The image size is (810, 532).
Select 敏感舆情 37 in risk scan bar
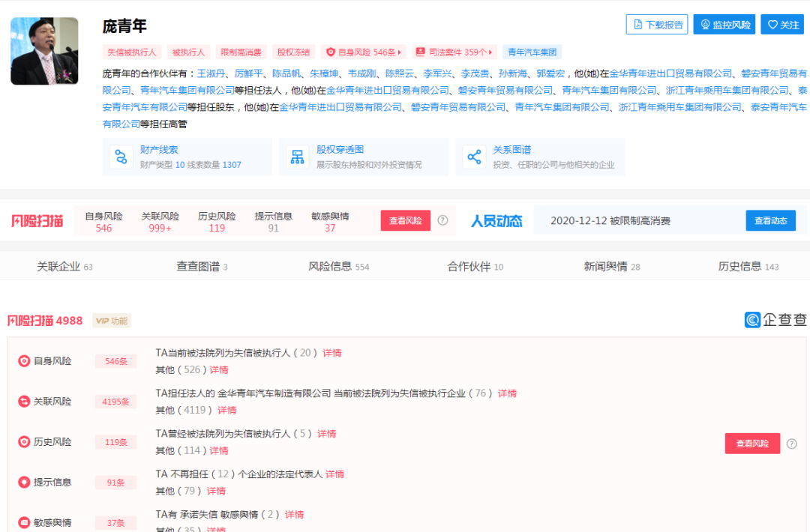(x=329, y=222)
